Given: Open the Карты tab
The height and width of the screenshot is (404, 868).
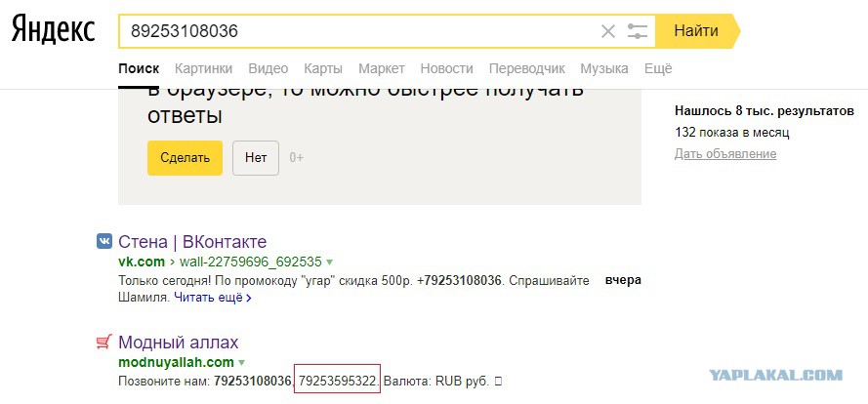Looking at the screenshot, I should 323,68.
